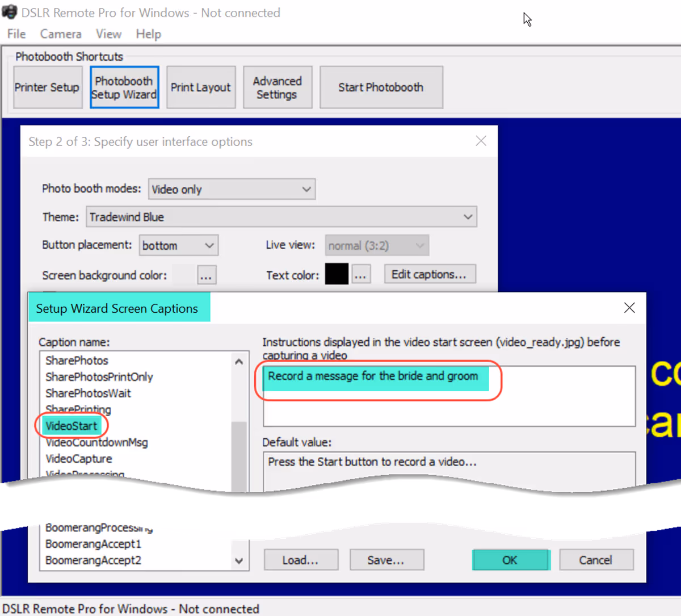Click the Load button
Screen dimensions: 681x616
point(301,560)
